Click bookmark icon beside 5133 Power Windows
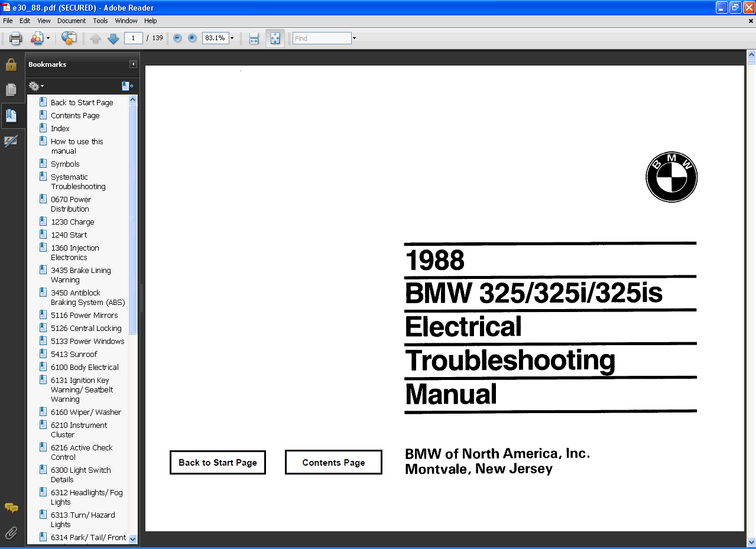Screen dimensions: 756x549 (43, 340)
